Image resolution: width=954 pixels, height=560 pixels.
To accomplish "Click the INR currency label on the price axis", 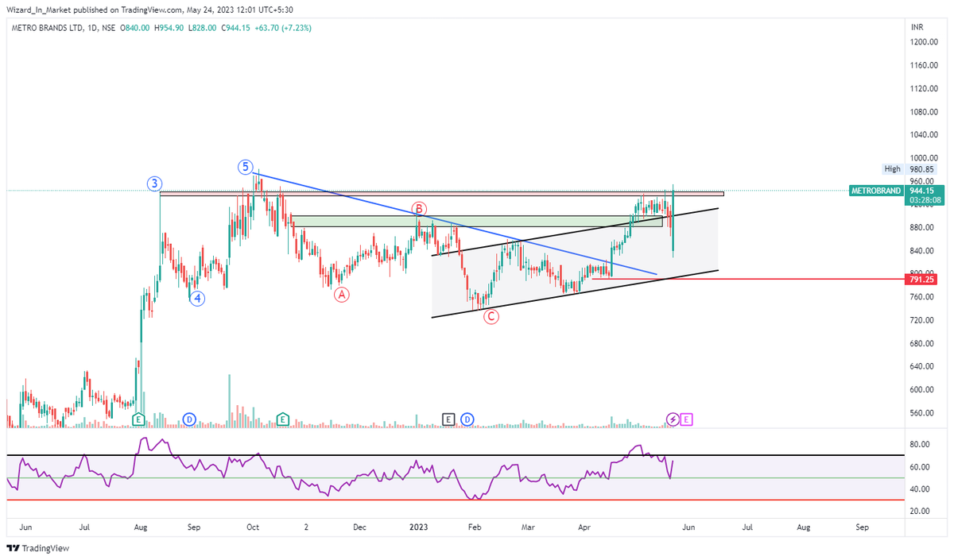I will pos(917,27).
